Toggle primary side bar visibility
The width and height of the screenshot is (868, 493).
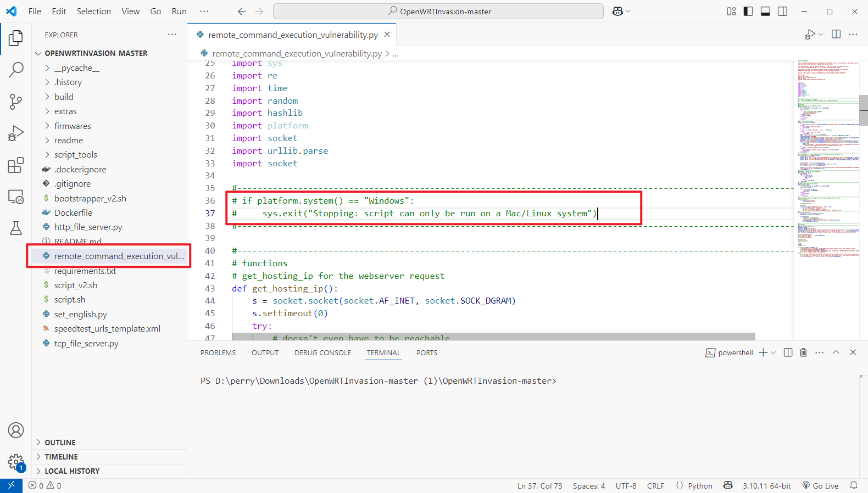click(748, 11)
